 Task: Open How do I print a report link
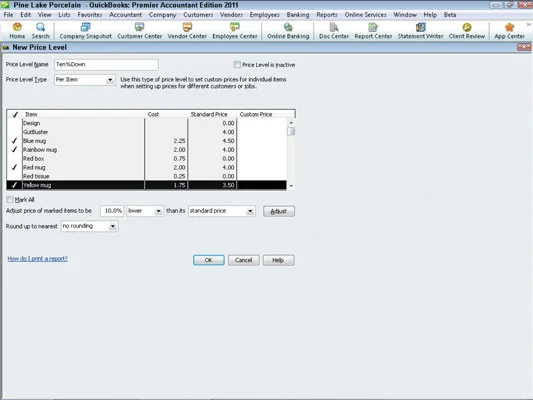[x=37, y=259]
